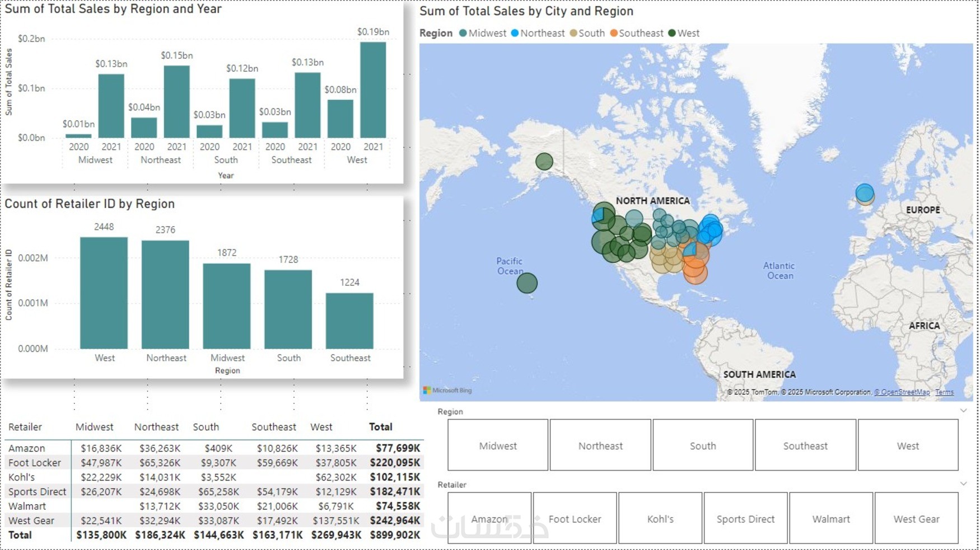Click South tan legend dot
980x550 pixels.
pyautogui.click(x=573, y=33)
